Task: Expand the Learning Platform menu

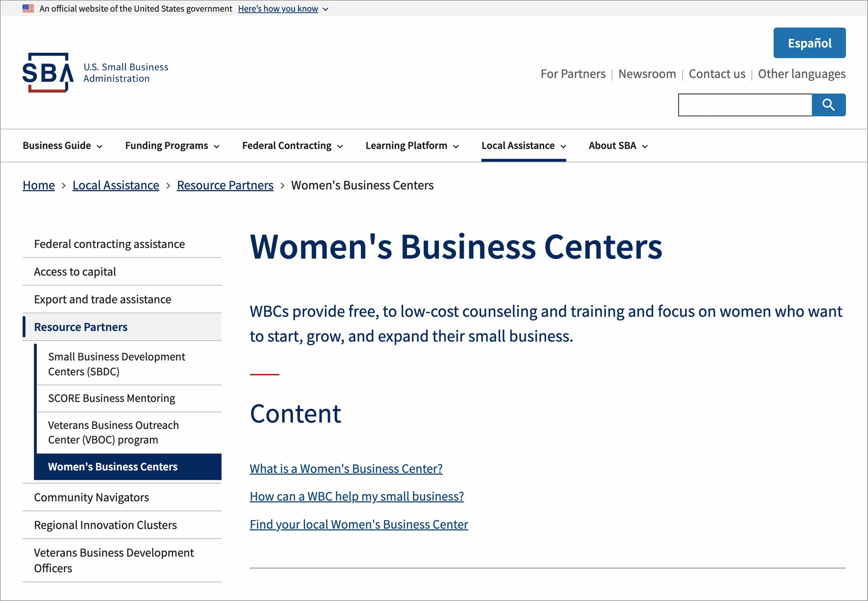Action: tap(412, 145)
